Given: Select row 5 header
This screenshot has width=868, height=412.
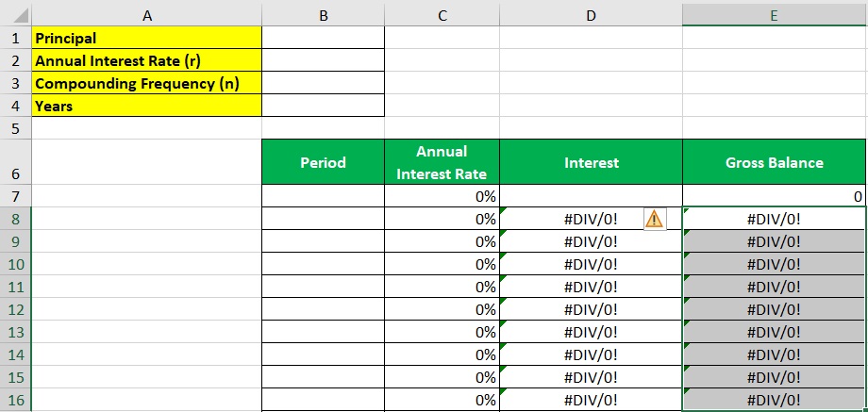Looking at the screenshot, I should (x=15, y=128).
